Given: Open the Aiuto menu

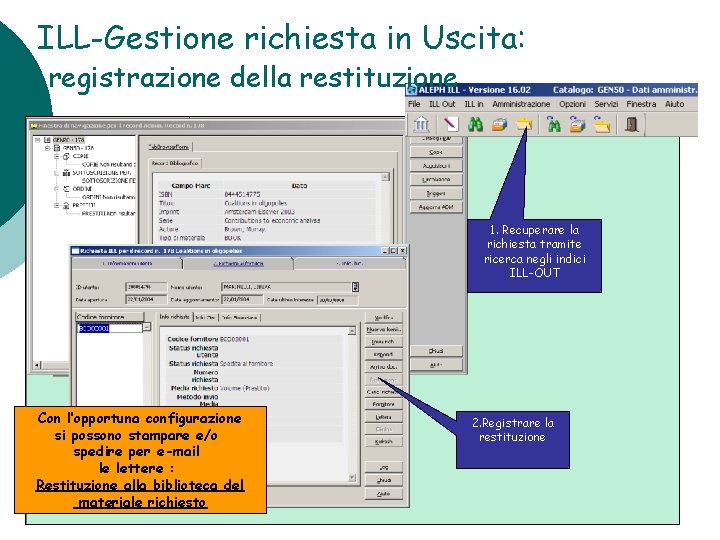Looking at the screenshot, I should [675, 104].
